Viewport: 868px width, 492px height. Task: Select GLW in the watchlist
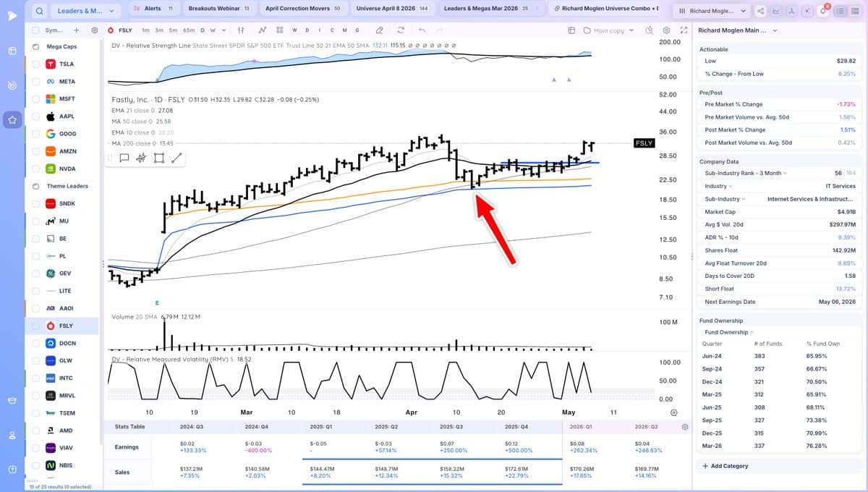pos(65,360)
